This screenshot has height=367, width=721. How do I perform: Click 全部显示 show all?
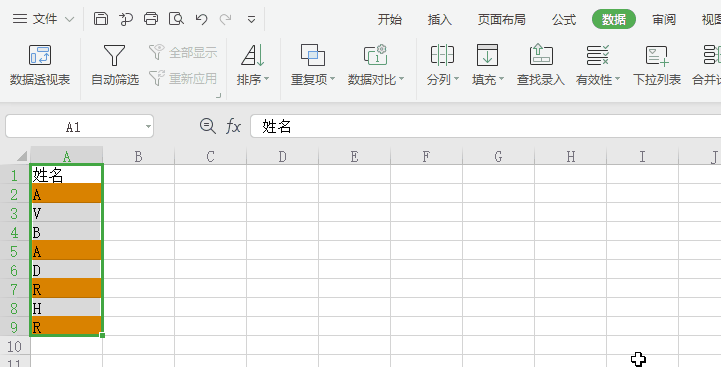[183, 52]
